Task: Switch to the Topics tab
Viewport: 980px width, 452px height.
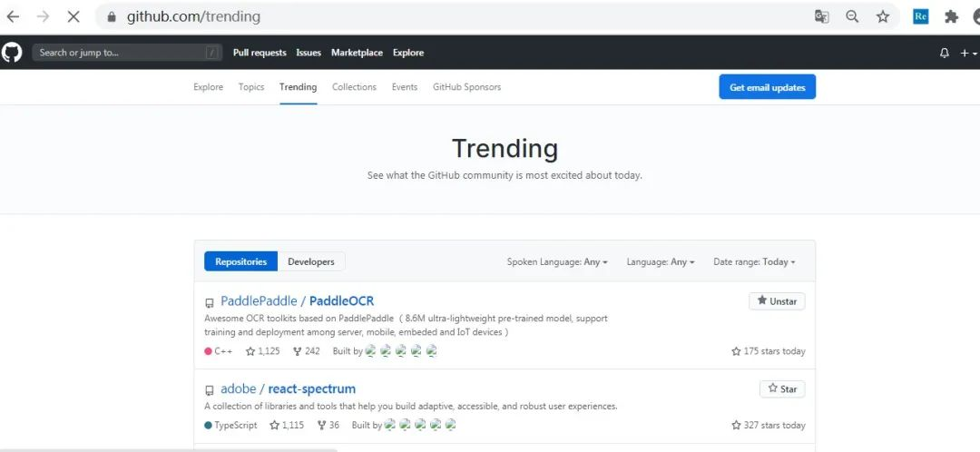Action: click(251, 87)
